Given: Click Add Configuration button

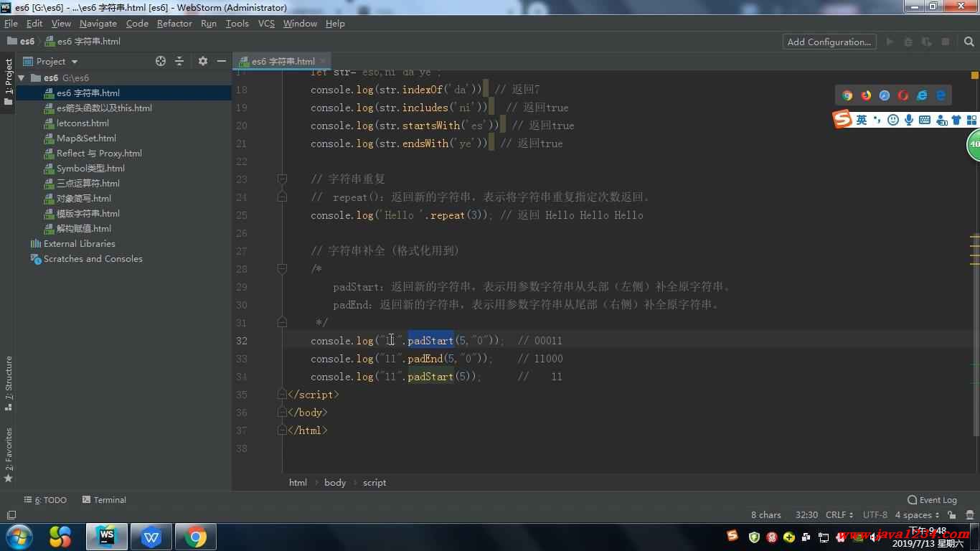Looking at the screenshot, I should 829,42.
